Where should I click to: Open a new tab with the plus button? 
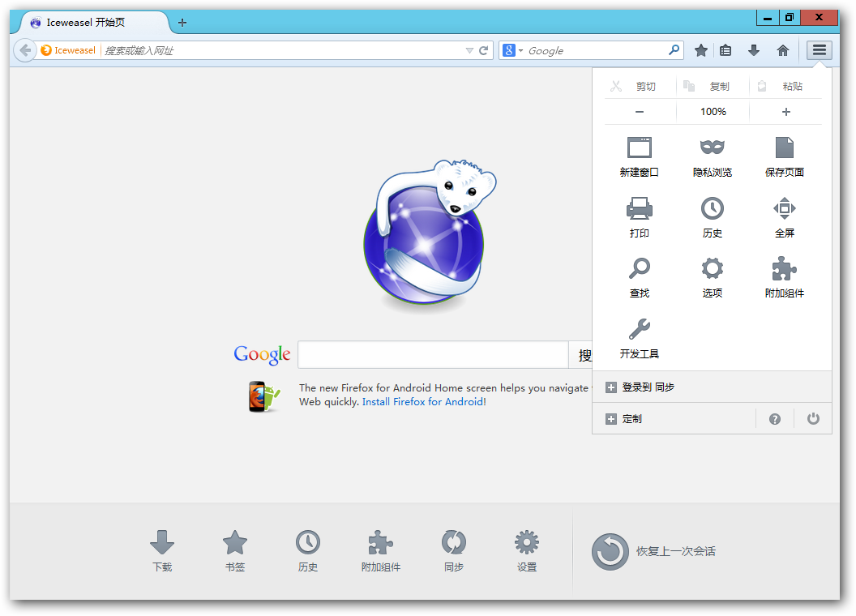click(182, 23)
